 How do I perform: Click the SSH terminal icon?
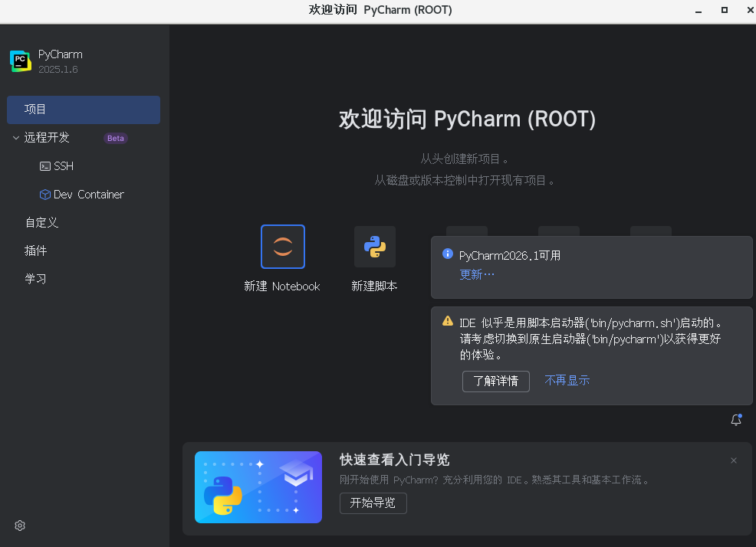(x=44, y=166)
